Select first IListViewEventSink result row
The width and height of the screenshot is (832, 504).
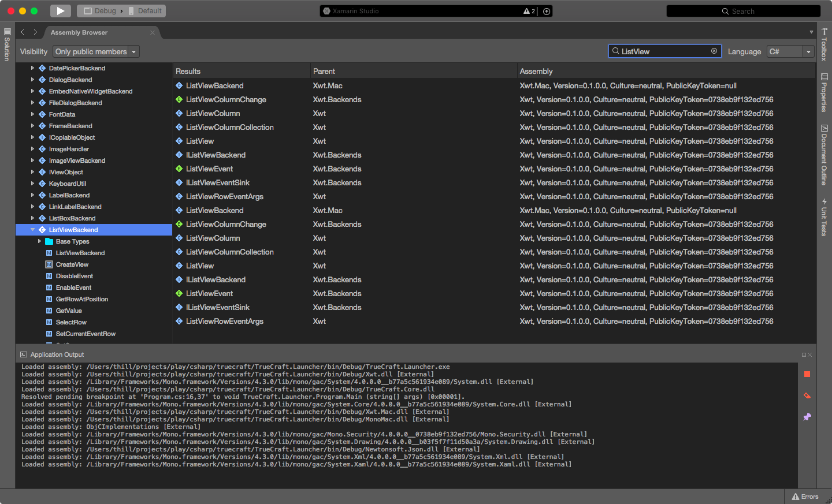pyautogui.click(x=495, y=182)
